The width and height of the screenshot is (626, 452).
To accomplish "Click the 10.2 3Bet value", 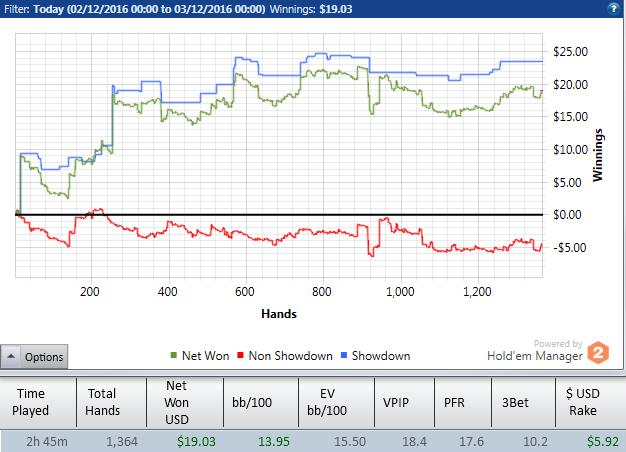I will pos(535,442).
